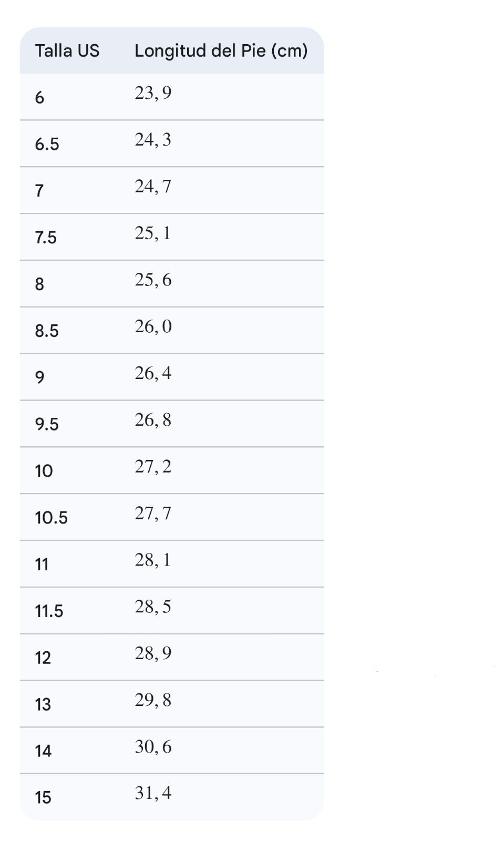This screenshot has width=504, height=841.
Task: Click the 29,8 foot length value
Action: tap(153, 700)
